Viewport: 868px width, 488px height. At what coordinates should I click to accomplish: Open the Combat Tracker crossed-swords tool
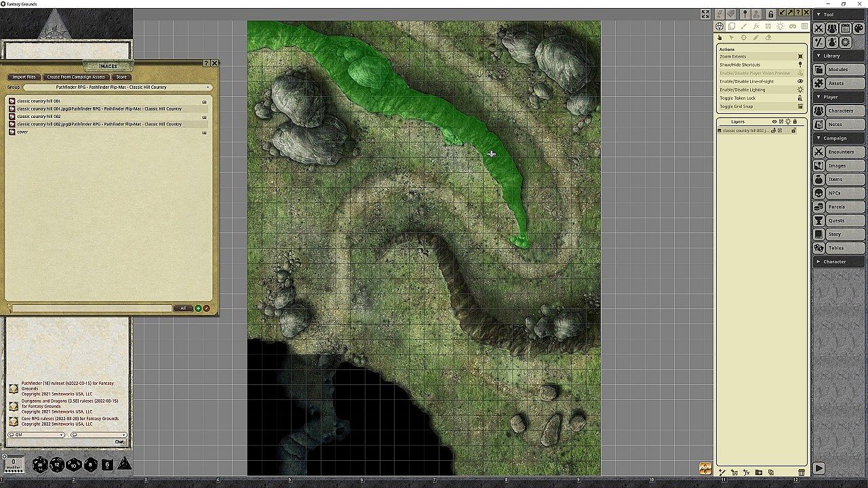(819, 28)
